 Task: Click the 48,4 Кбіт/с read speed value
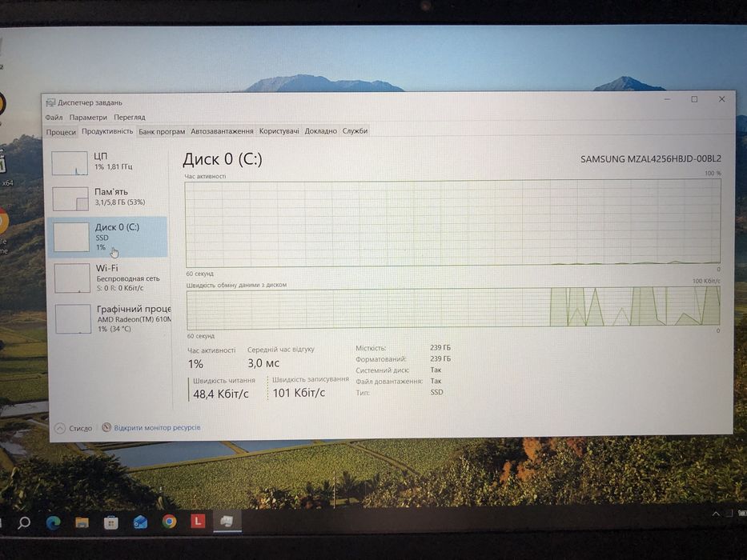[x=221, y=394]
